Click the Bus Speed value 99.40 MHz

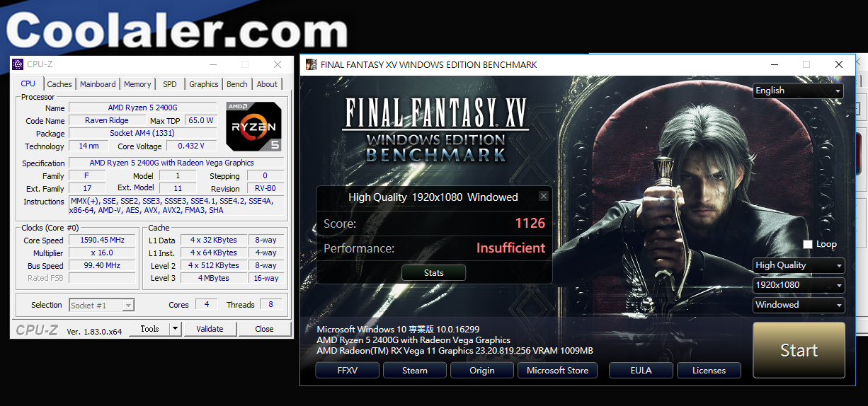tap(102, 266)
